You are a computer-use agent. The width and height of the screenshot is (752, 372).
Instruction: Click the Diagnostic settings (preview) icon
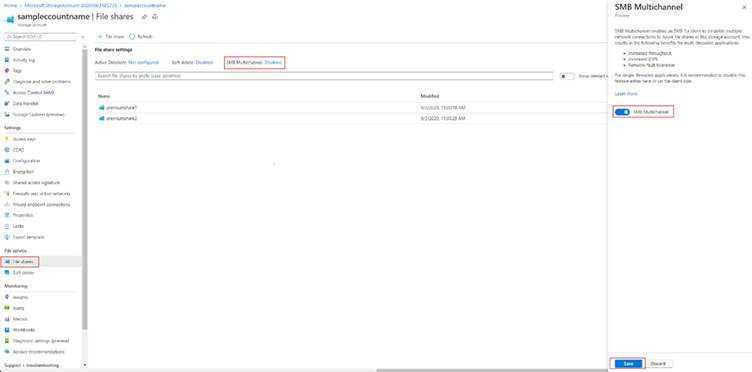pos(7,341)
